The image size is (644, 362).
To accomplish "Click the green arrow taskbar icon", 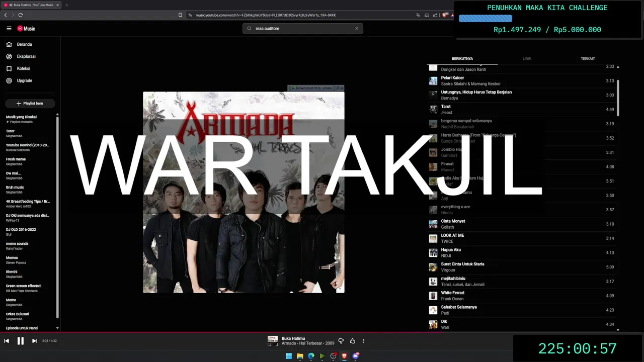I will pyautogui.click(x=322, y=356).
